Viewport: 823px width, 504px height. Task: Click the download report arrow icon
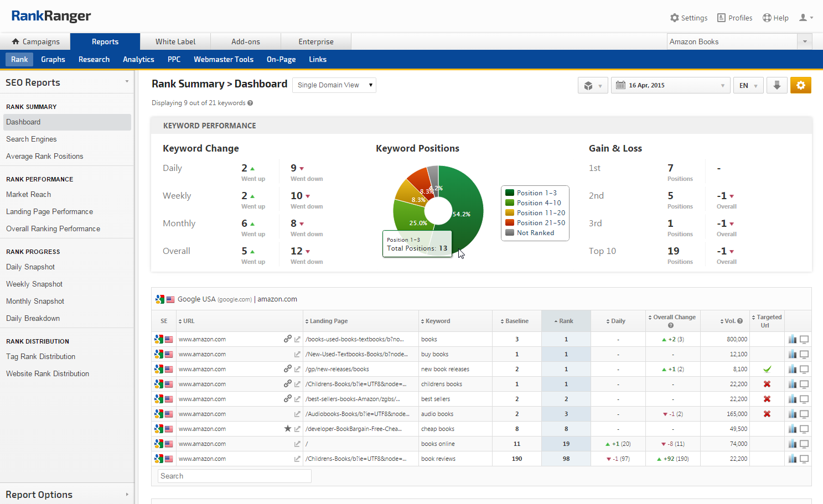(777, 85)
